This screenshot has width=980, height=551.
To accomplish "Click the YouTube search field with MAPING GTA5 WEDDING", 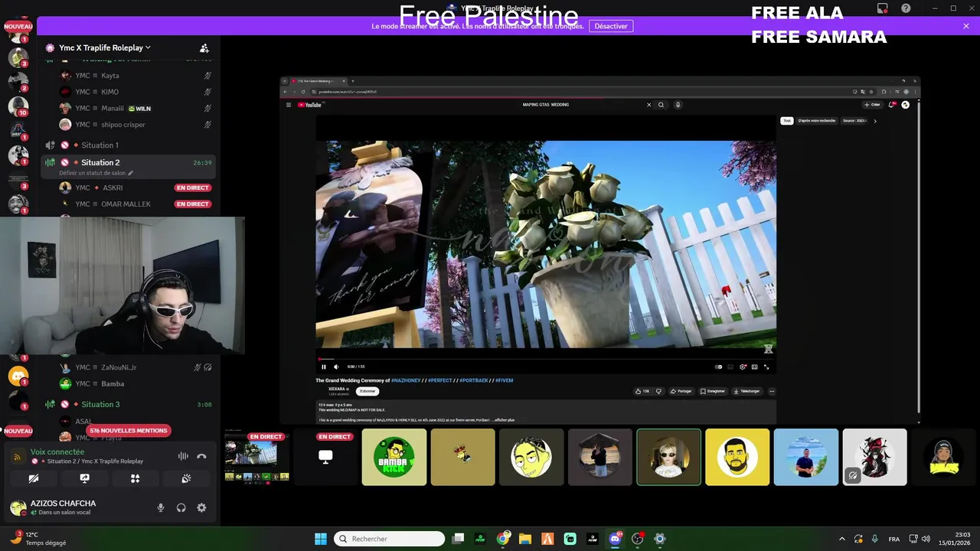I will click(x=546, y=105).
